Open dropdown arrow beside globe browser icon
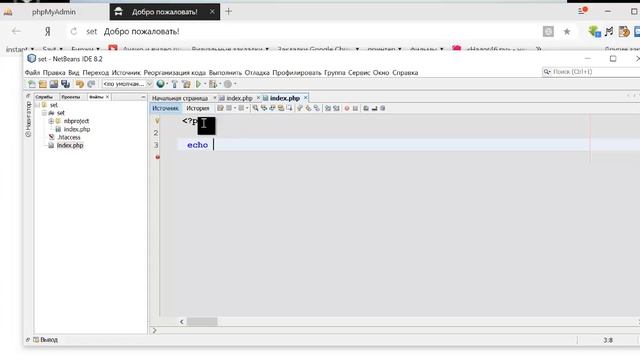The width and height of the screenshot is (640, 360). click(x=167, y=84)
